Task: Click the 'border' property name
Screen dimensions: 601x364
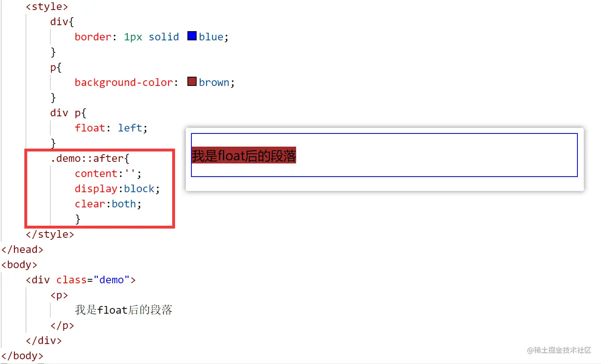Action: point(93,37)
